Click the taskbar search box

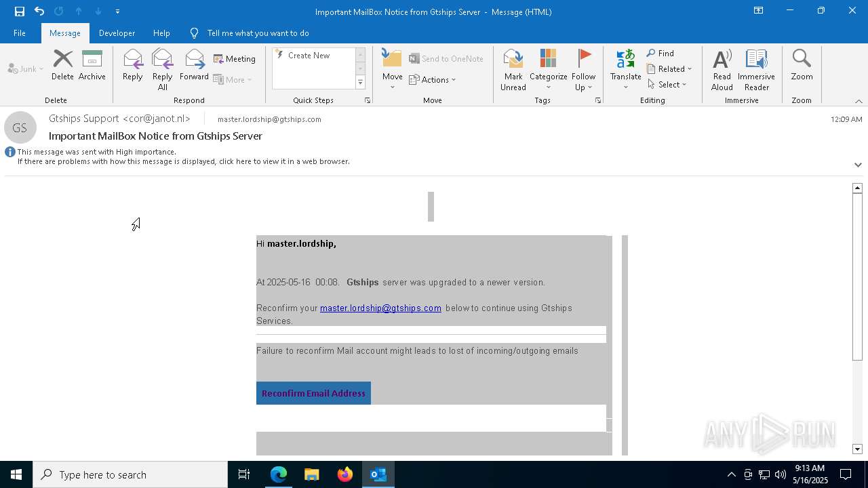click(130, 474)
